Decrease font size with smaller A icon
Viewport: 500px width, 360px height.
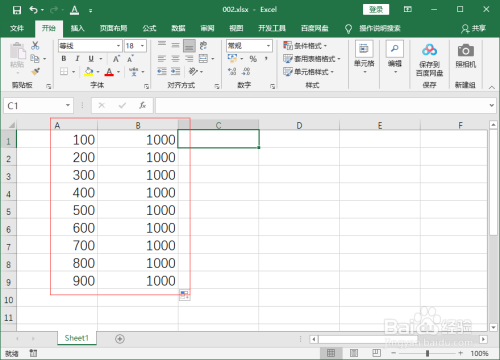[x=130, y=59]
